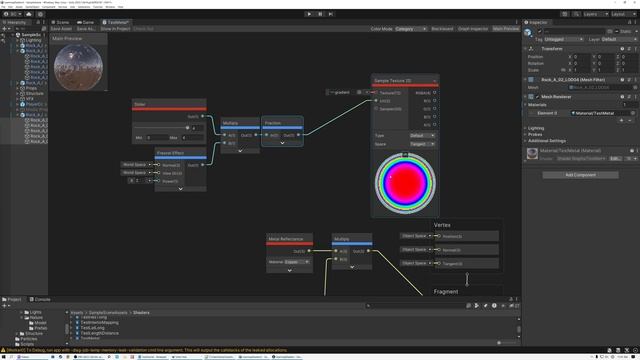
Task: Toggle the Static checkbox in Inspector
Action: [x=617, y=31]
